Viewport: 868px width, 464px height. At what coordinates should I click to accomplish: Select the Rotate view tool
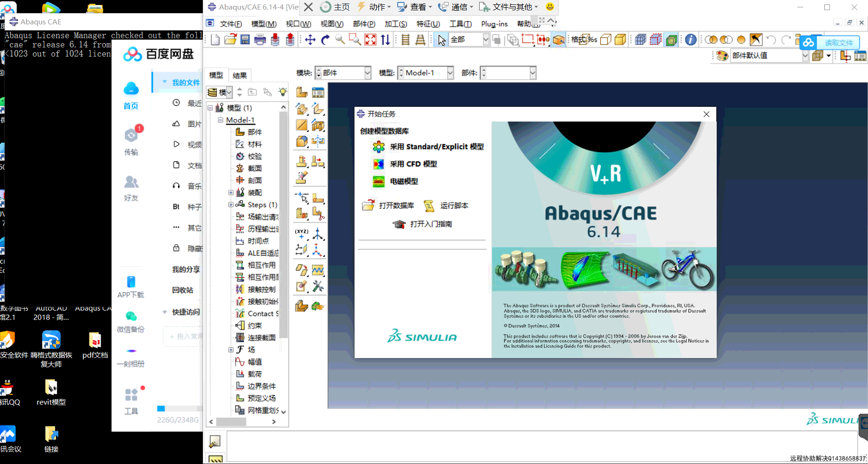tap(325, 40)
